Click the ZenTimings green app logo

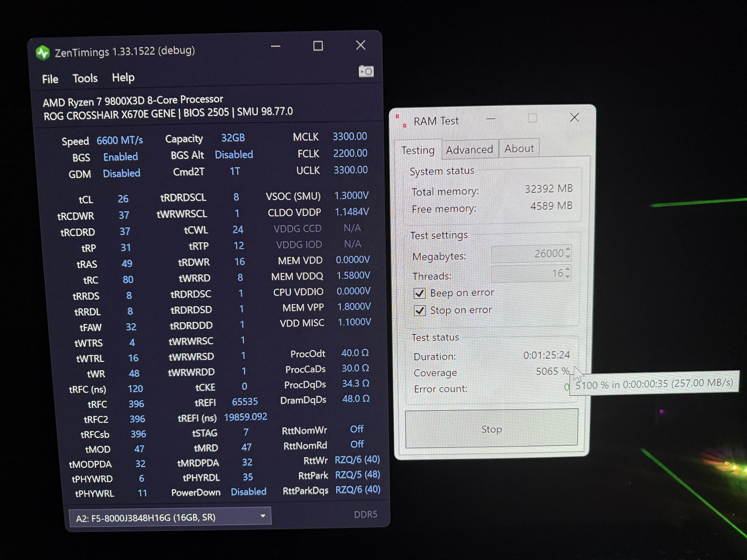click(43, 53)
